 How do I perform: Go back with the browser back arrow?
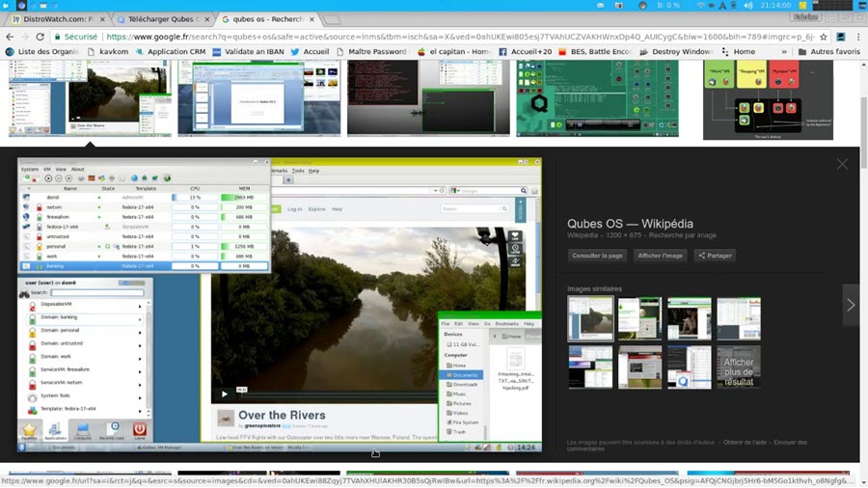pos(10,37)
